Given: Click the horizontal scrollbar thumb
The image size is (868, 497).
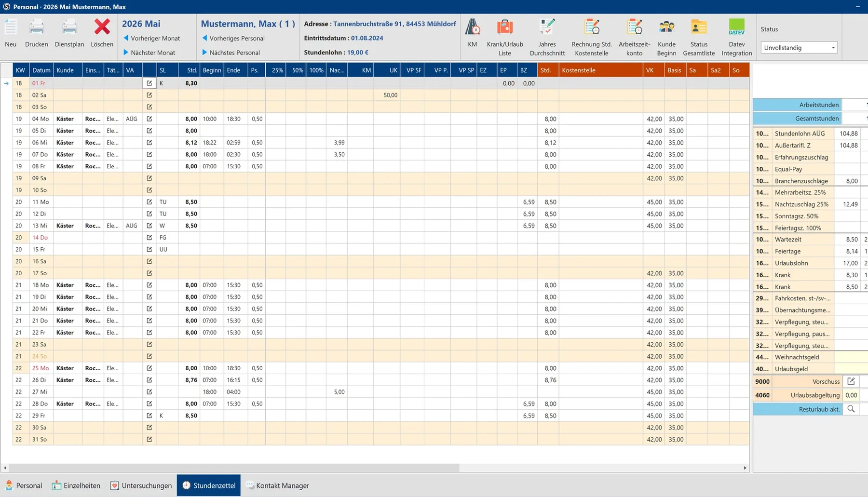Looking at the screenshot, I should click(x=234, y=468).
